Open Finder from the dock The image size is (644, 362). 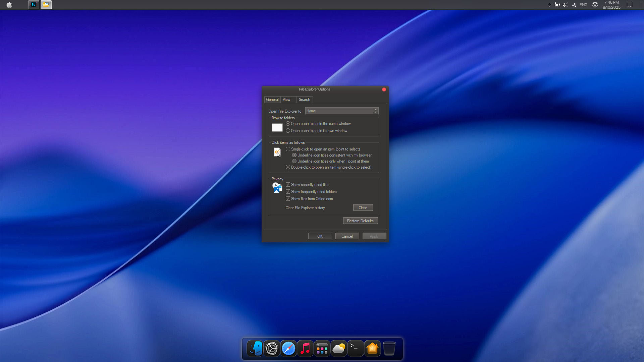pos(255,349)
